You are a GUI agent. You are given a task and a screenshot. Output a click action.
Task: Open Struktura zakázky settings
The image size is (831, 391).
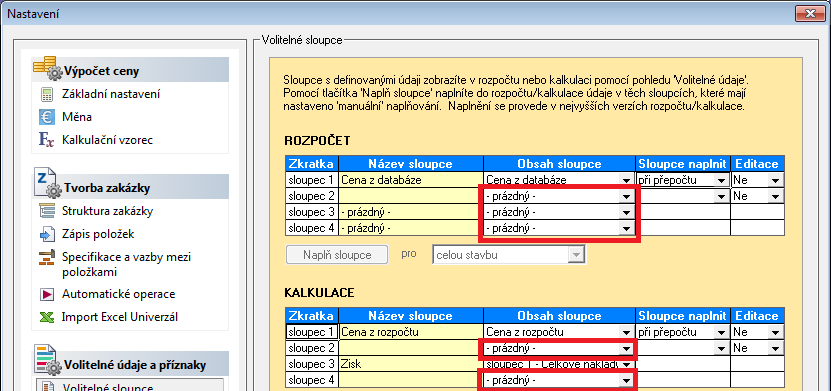(x=108, y=211)
